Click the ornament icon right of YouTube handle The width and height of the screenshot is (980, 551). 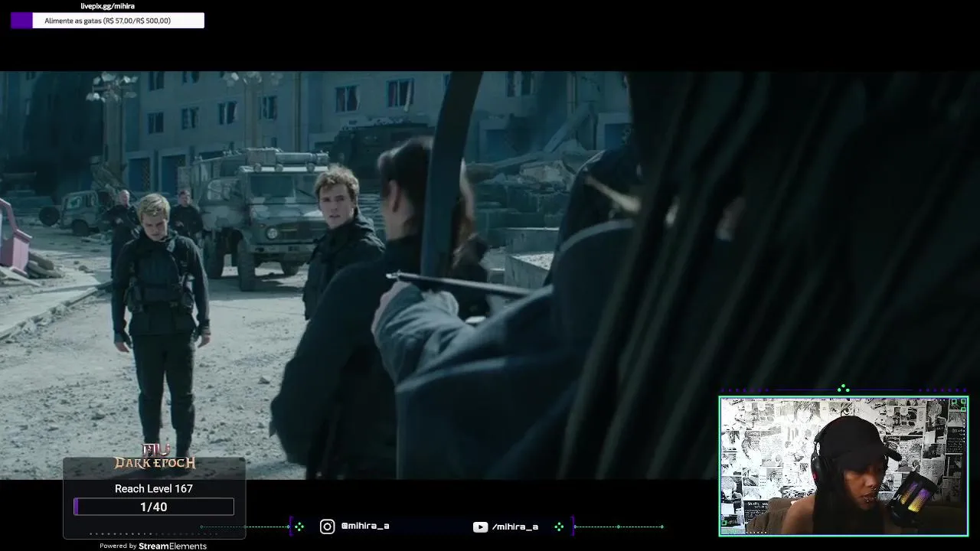(559, 527)
